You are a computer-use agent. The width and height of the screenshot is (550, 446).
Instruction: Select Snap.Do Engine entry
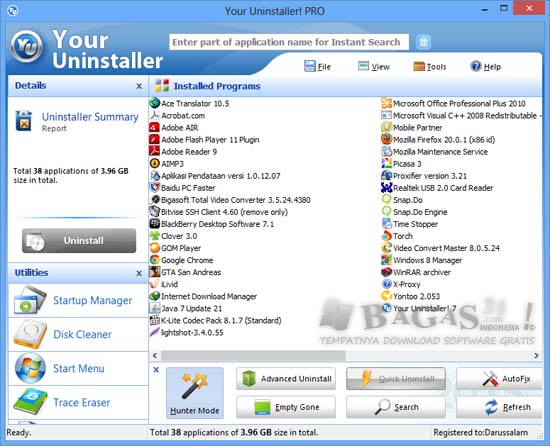pos(415,212)
